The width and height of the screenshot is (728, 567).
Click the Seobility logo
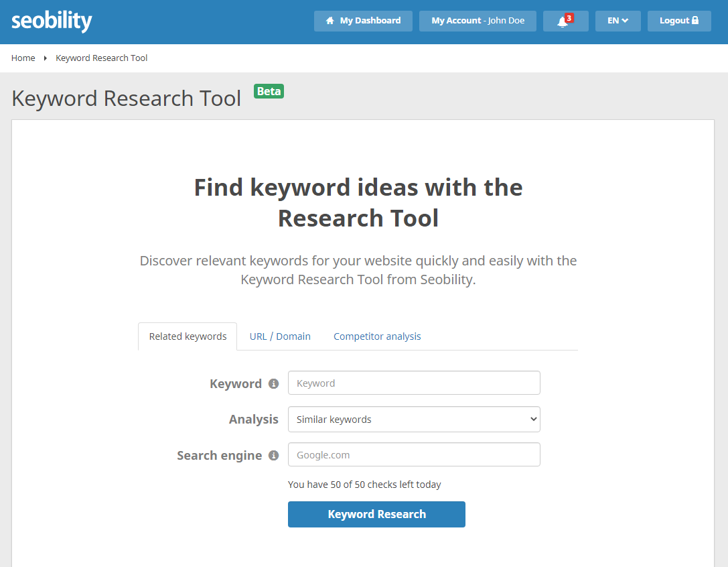[x=52, y=21]
